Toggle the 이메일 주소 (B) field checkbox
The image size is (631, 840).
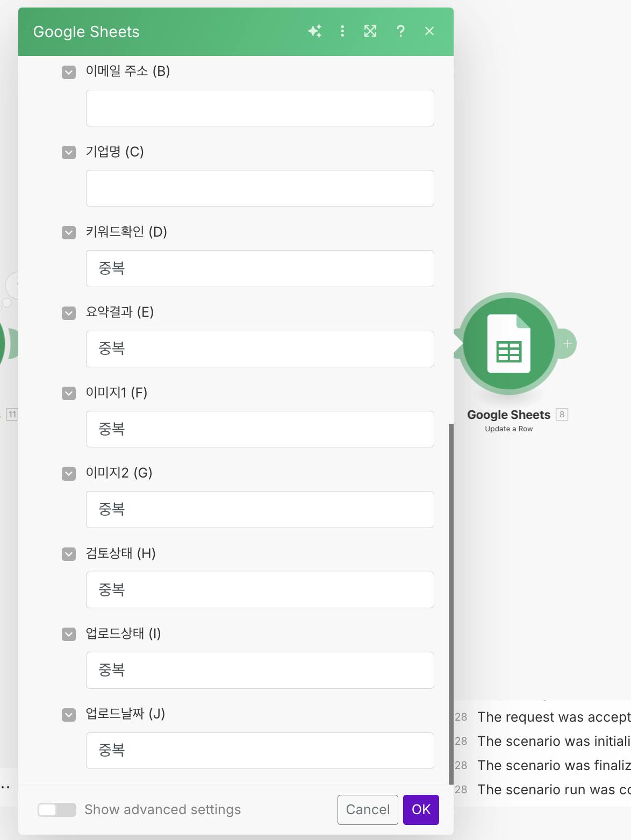(x=69, y=72)
